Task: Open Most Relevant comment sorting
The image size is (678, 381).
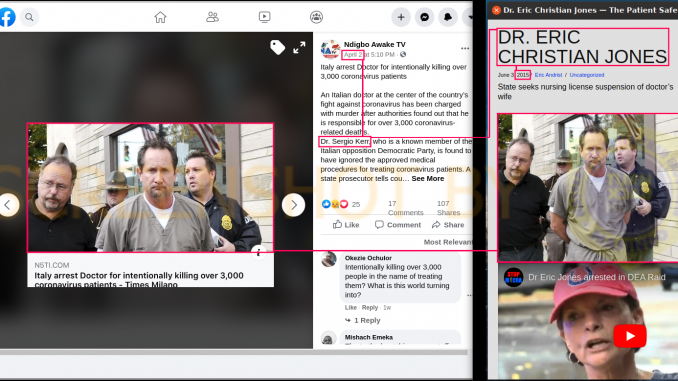Action: [x=448, y=242]
